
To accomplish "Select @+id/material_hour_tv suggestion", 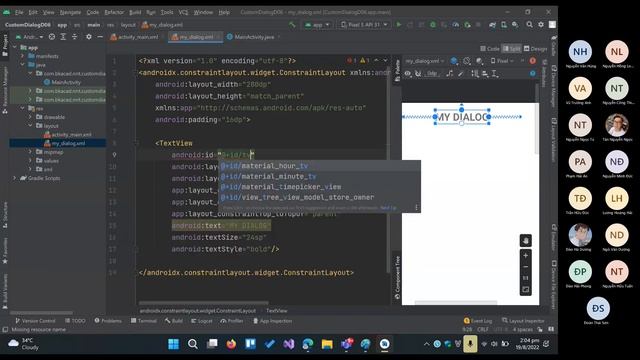I will pos(320,166).
